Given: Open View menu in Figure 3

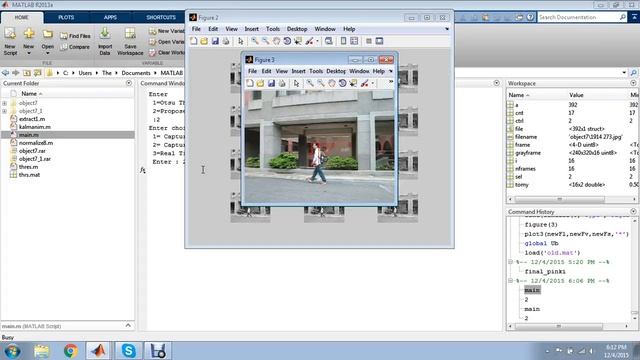Looking at the screenshot, I should (282, 71).
